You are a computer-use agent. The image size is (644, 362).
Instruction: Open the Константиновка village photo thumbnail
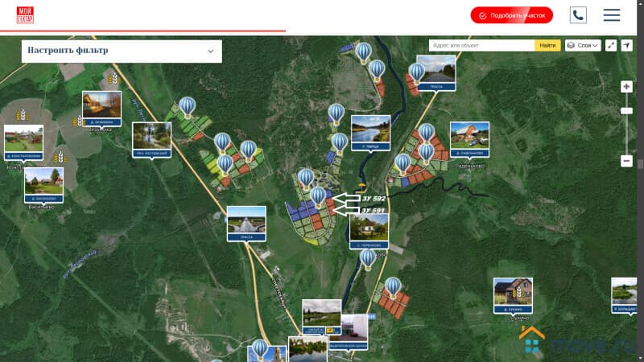pyautogui.click(x=23, y=142)
